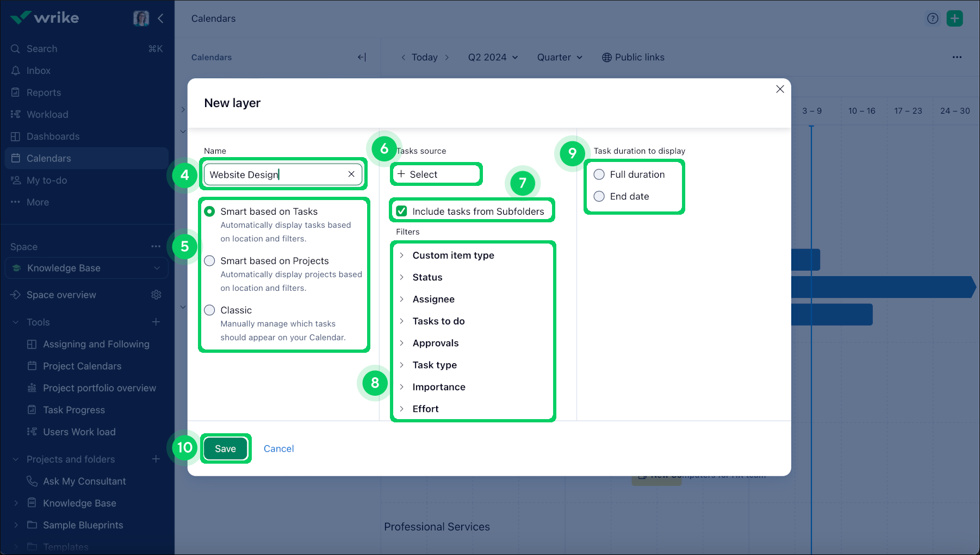Viewport: 980px width, 555px height.
Task: Open the help question mark icon
Action: coord(933,18)
